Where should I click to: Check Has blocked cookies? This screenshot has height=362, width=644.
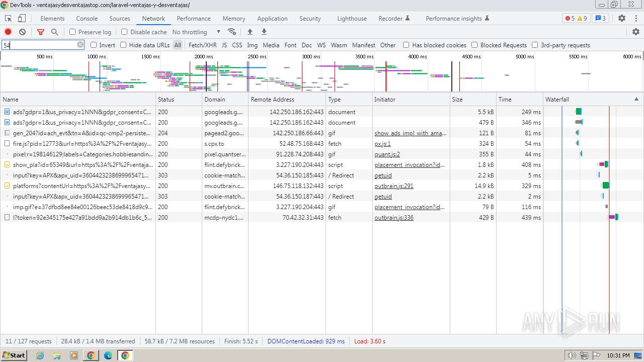point(406,45)
